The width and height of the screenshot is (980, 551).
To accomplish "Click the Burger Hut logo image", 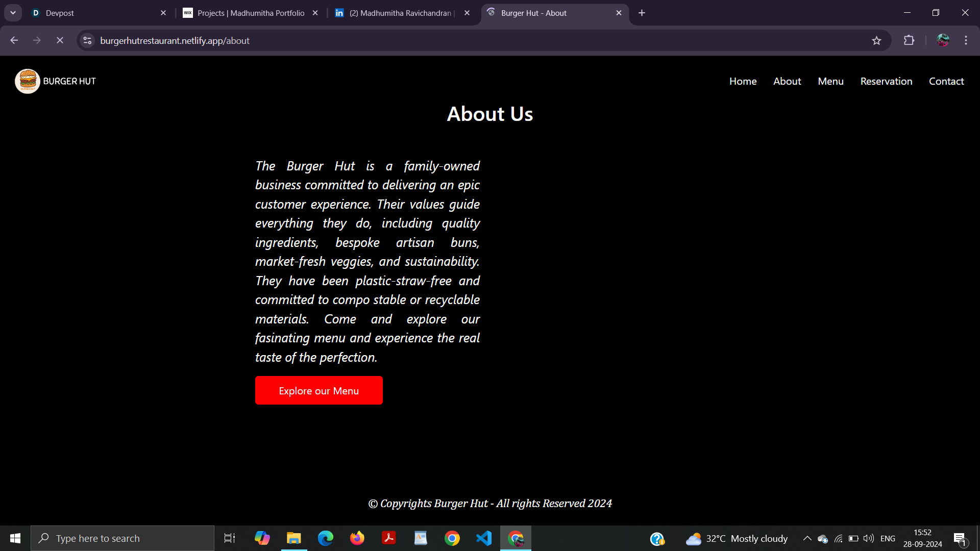I will pyautogui.click(x=27, y=81).
